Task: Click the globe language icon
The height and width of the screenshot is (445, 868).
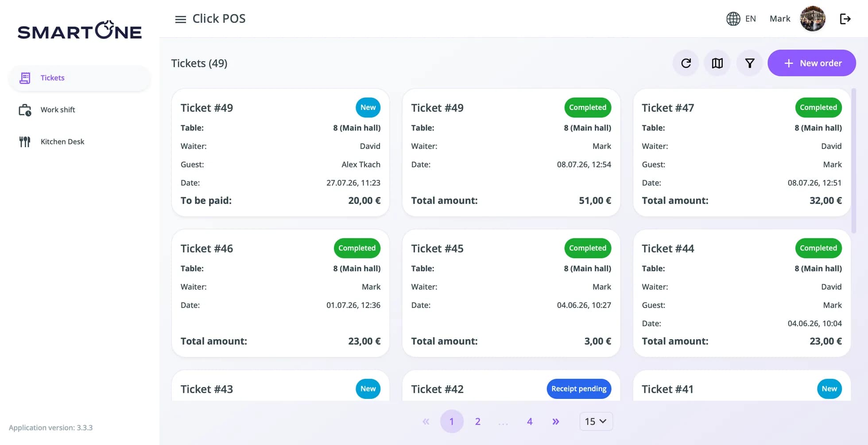Action: [733, 19]
